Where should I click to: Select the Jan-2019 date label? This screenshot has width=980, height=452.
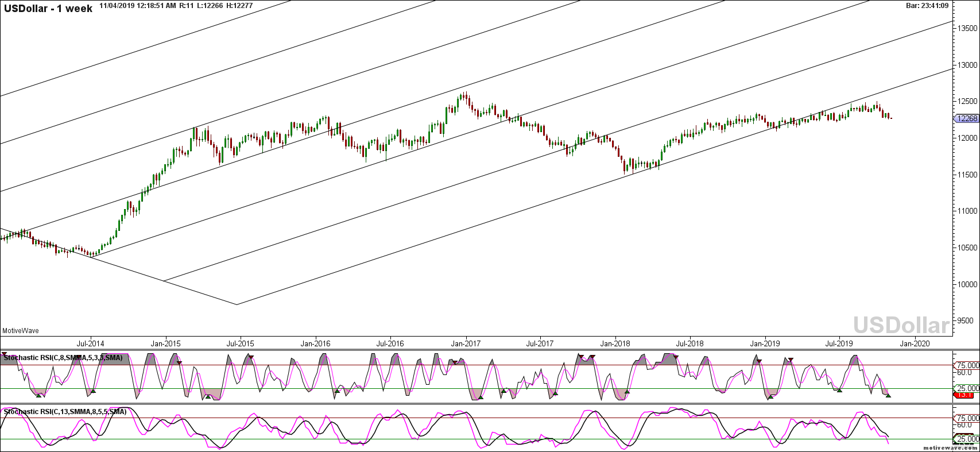[x=765, y=343]
